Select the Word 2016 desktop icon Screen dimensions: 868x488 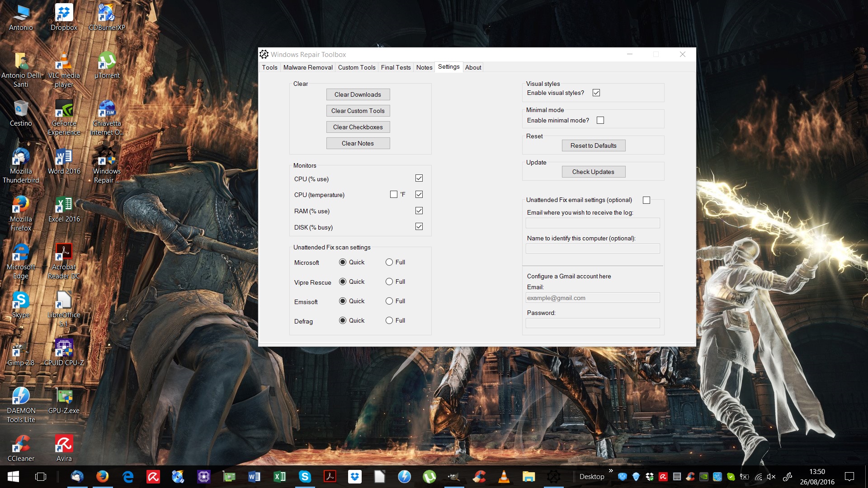click(x=64, y=161)
